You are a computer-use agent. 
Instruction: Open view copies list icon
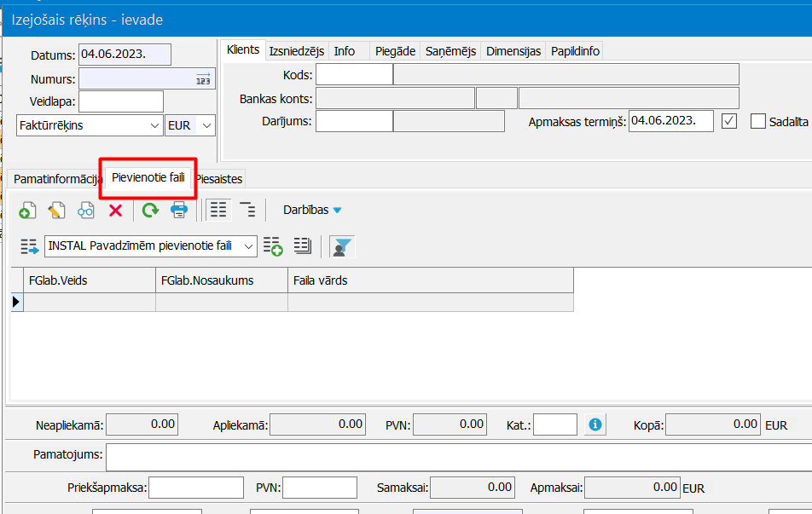pyautogui.click(x=303, y=246)
